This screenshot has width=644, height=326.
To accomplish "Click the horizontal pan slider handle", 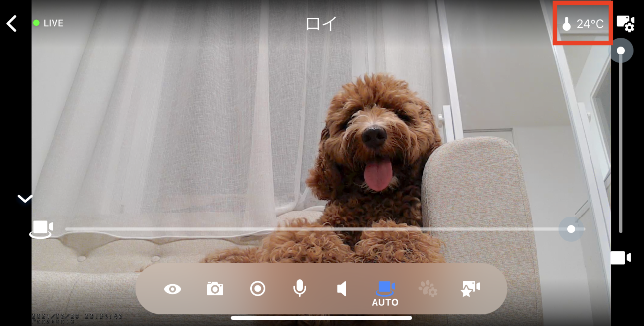I will 571,229.
